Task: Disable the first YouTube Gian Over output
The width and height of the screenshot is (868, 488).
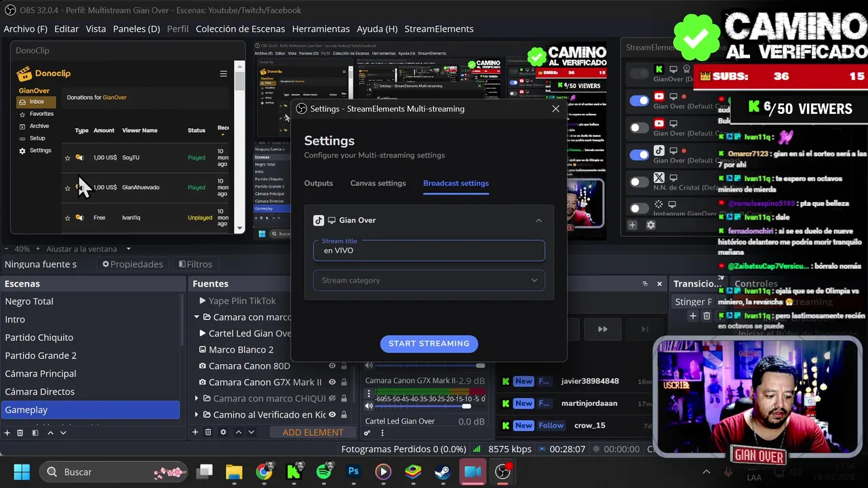Action: point(639,101)
